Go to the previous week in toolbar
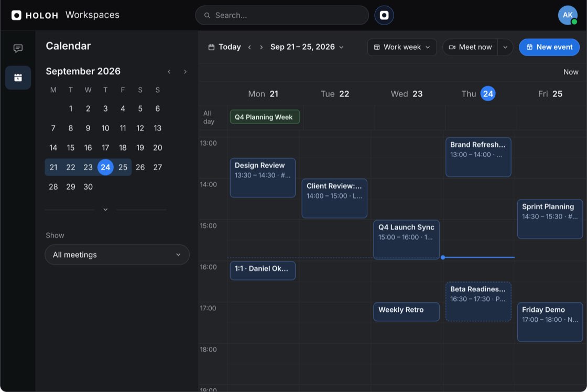 tap(249, 47)
